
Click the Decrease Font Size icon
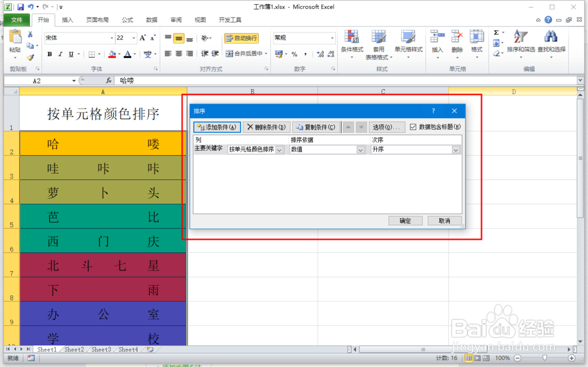153,38
